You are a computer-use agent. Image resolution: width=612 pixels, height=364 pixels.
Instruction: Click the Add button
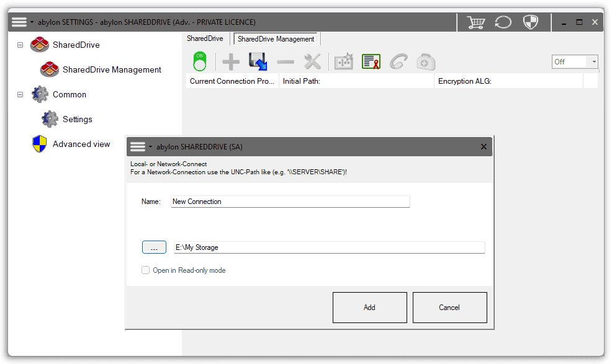pos(369,308)
